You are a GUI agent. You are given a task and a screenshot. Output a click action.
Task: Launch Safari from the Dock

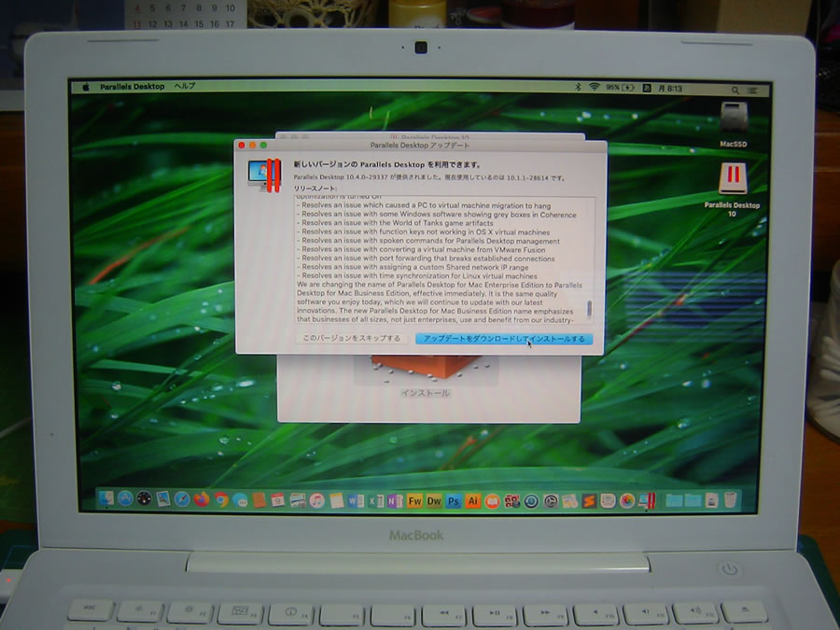click(x=182, y=499)
